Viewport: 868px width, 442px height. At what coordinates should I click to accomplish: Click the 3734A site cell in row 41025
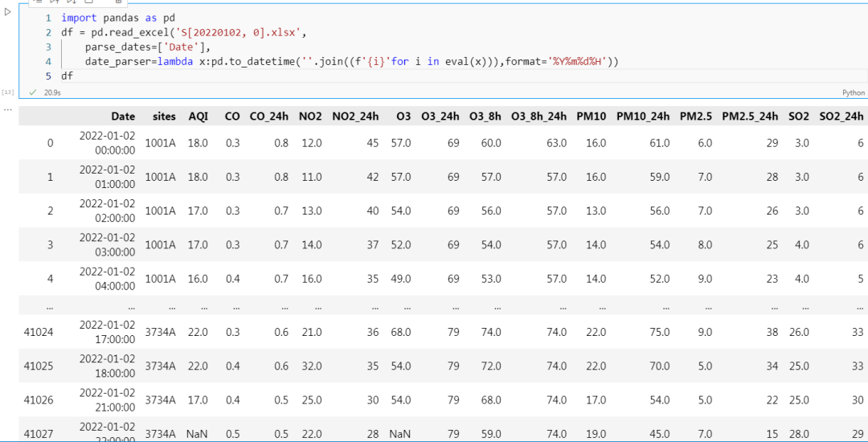coord(160,366)
